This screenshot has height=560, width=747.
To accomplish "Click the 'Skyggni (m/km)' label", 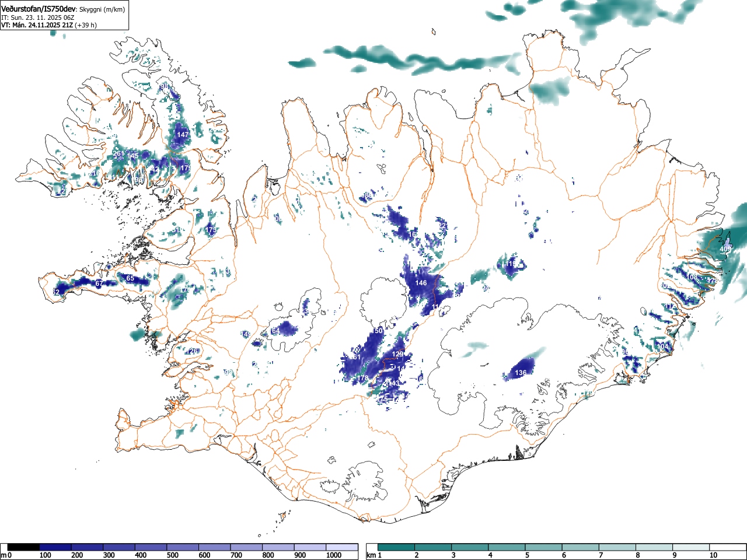I will click(x=102, y=9).
